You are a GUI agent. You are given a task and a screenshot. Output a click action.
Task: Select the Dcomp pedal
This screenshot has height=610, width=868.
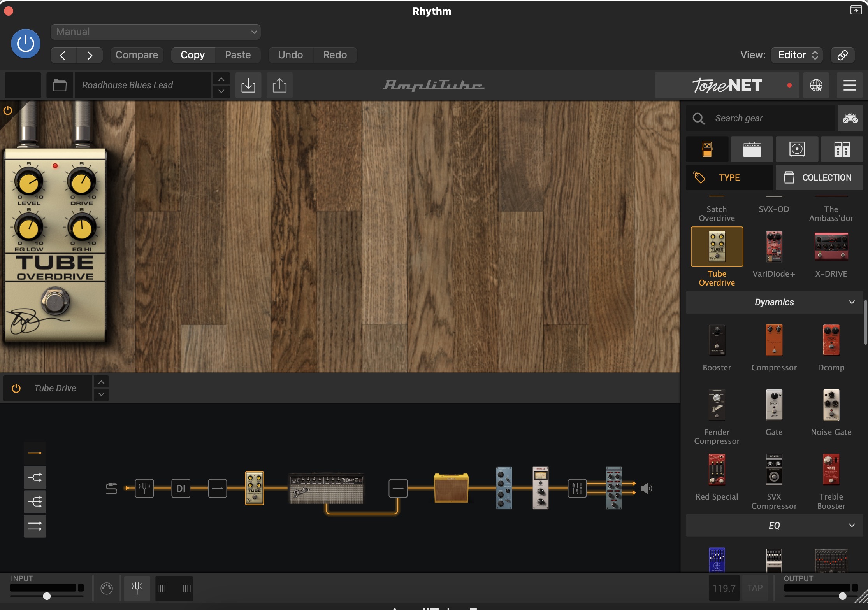(x=831, y=340)
